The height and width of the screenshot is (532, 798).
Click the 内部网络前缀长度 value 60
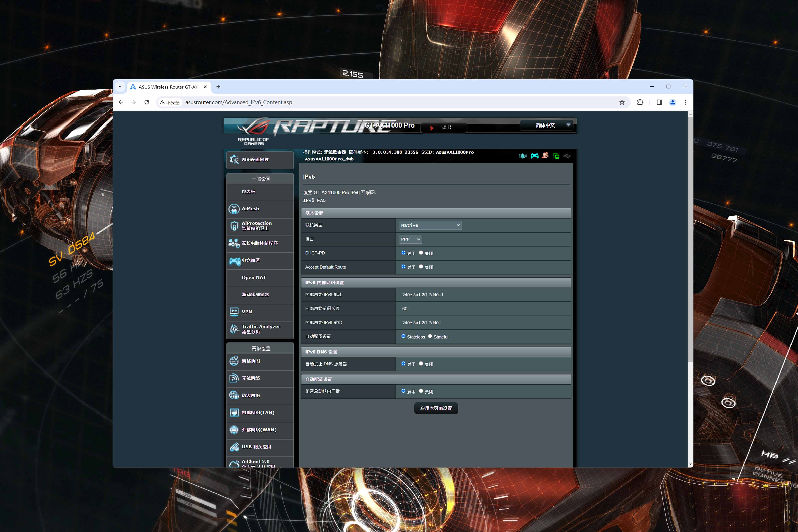coord(405,309)
